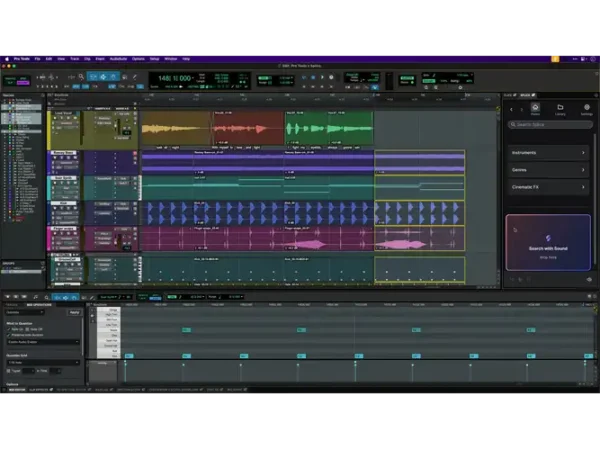
Task: Click the Apply button for quantize
Action: tap(74, 313)
